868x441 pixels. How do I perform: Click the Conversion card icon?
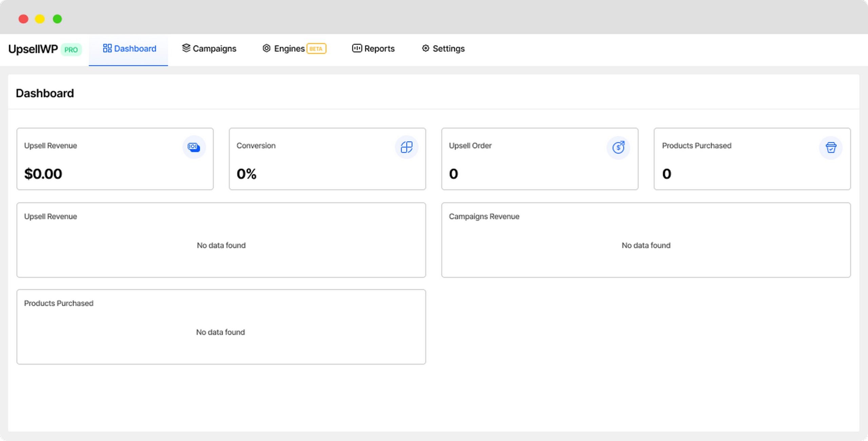(x=406, y=147)
